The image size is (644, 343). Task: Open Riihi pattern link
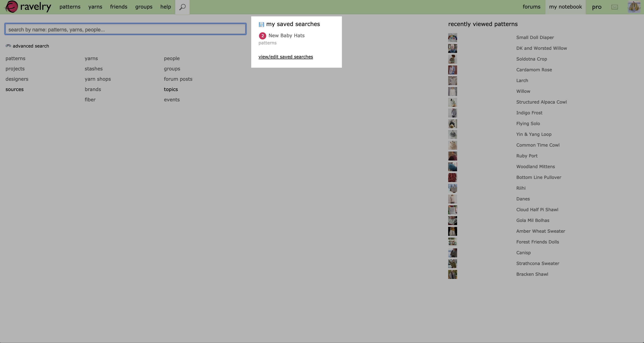(x=521, y=188)
